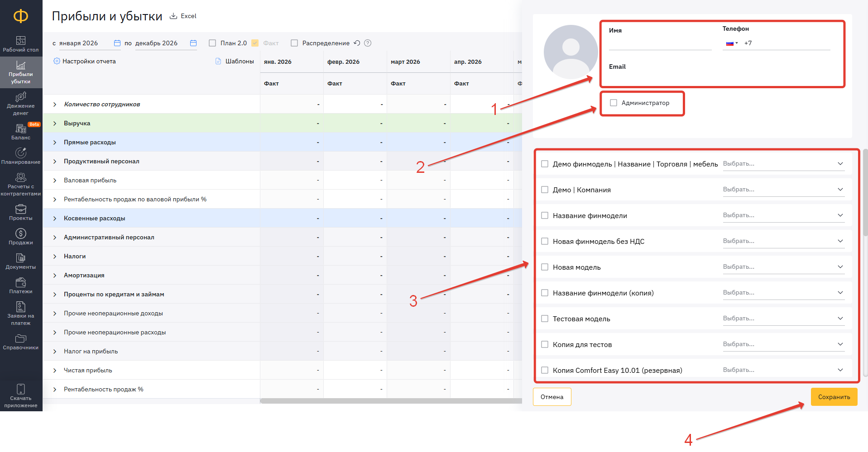Open Расчеты с контрагентами section

click(x=21, y=184)
